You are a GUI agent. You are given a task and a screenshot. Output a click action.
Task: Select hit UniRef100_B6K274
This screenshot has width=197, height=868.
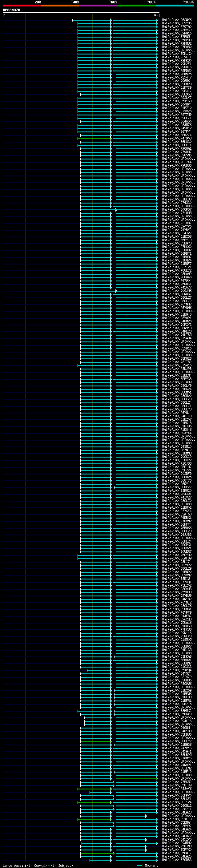tap(176, 135)
